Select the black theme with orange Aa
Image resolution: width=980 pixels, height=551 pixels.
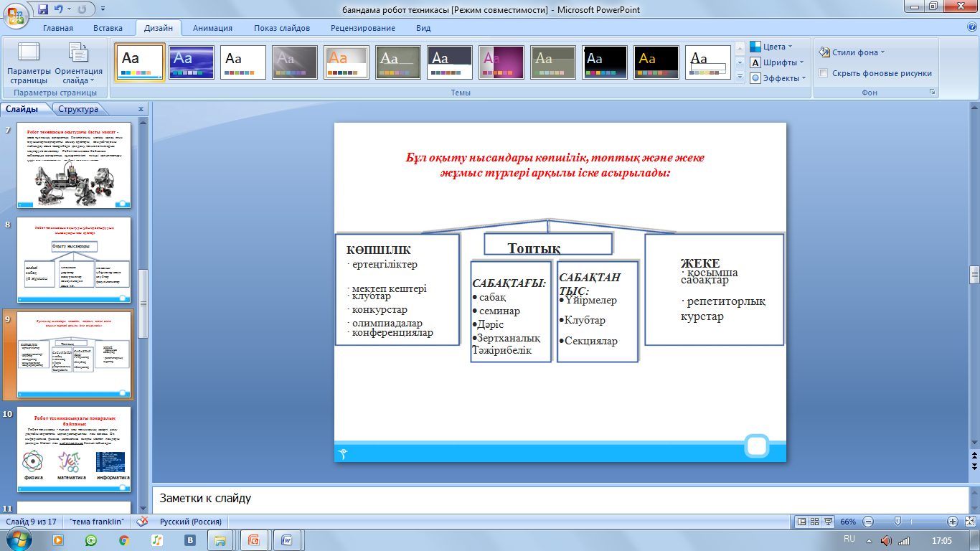tap(656, 63)
